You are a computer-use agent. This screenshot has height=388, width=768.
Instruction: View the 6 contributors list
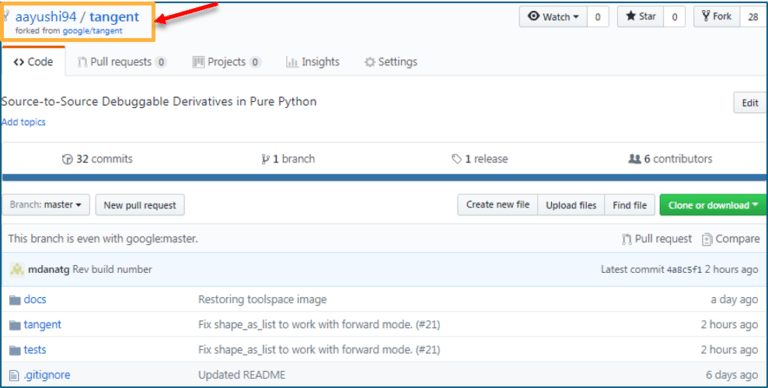pos(671,159)
